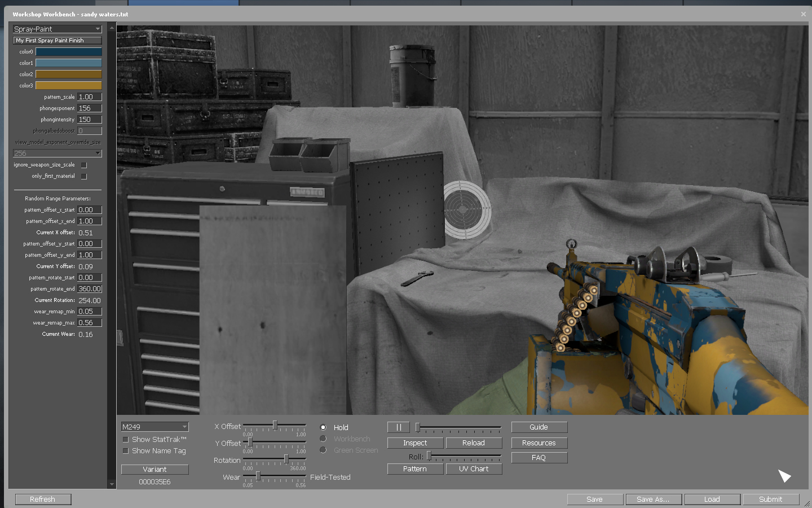The height and width of the screenshot is (508, 812).
Task: Click the Current Rotation value 254.00
Action: [x=90, y=301]
